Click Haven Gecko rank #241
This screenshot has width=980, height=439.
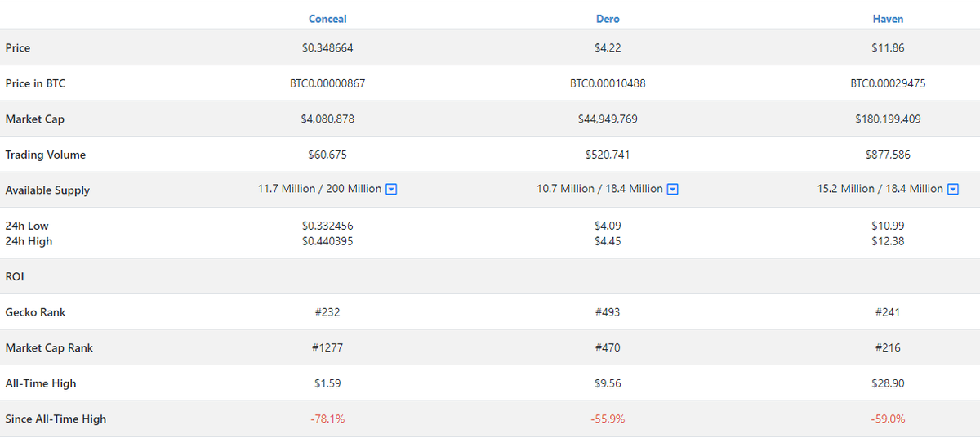pos(888,312)
